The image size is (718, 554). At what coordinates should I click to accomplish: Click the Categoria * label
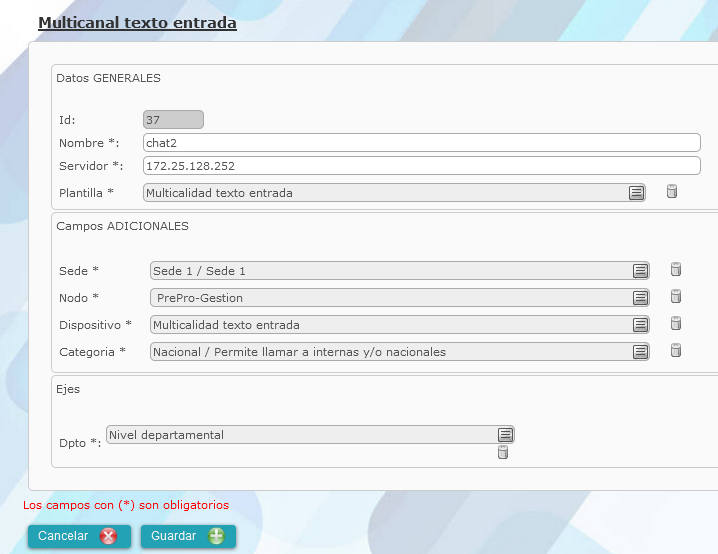92,352
